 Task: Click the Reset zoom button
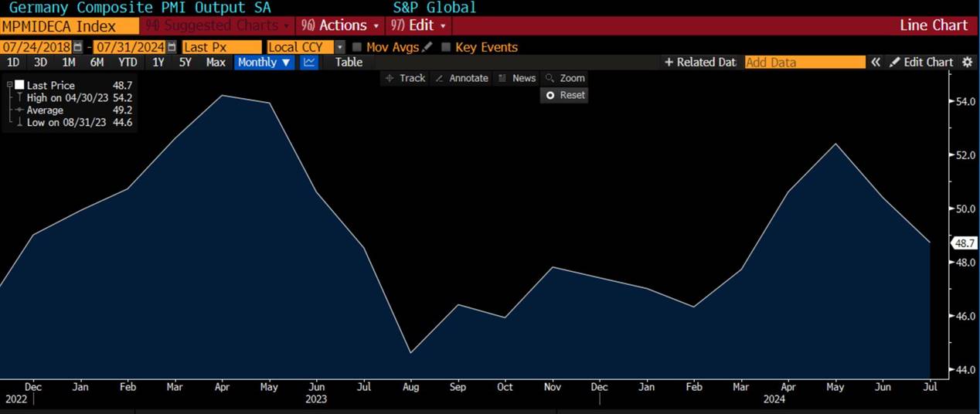565,95
